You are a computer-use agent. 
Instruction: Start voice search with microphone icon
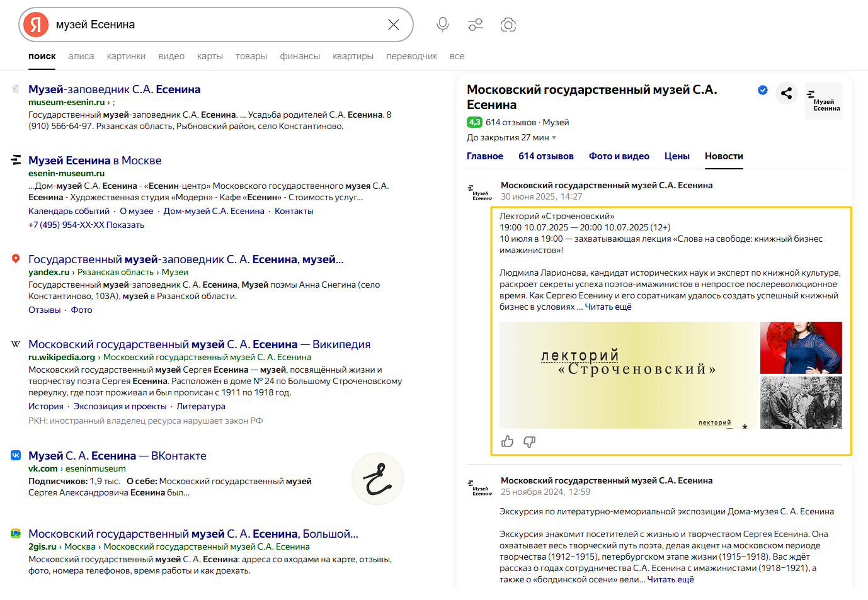(443, 25)
